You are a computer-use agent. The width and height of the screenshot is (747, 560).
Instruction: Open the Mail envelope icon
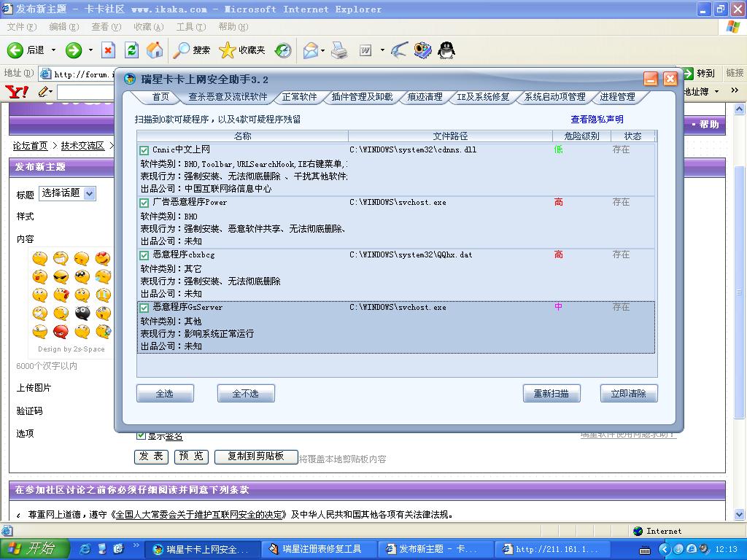(x=311, y=50)
